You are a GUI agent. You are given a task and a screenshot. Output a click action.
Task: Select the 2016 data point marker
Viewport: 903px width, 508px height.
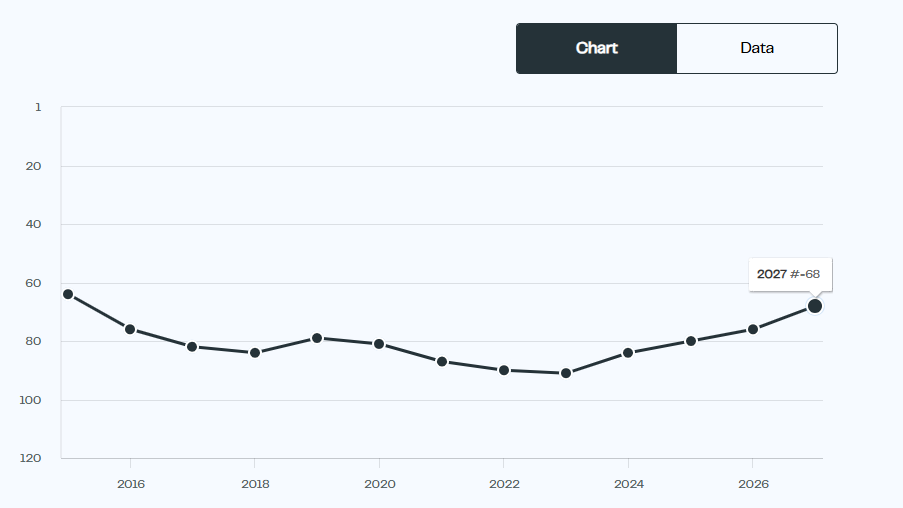[130, 329]
